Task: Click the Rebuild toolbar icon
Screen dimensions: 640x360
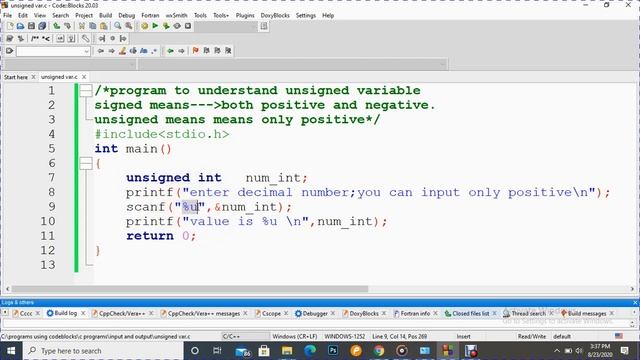Action: (x=177, y=26)
